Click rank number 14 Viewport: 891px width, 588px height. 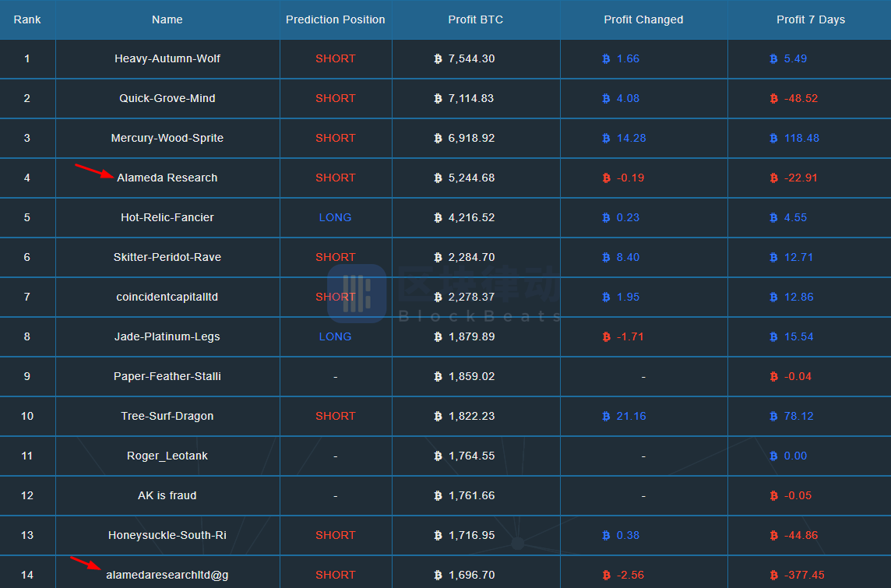click(x=27, y=576)
